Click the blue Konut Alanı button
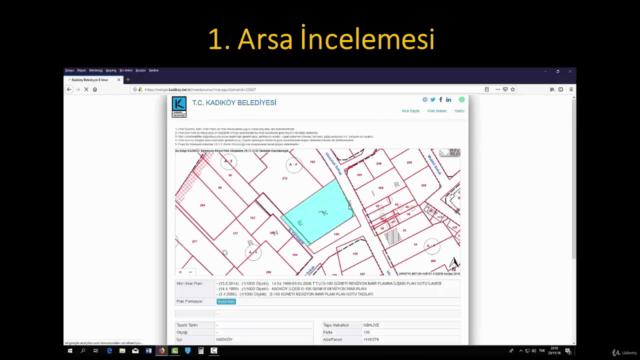 click(x=226, y=302)
